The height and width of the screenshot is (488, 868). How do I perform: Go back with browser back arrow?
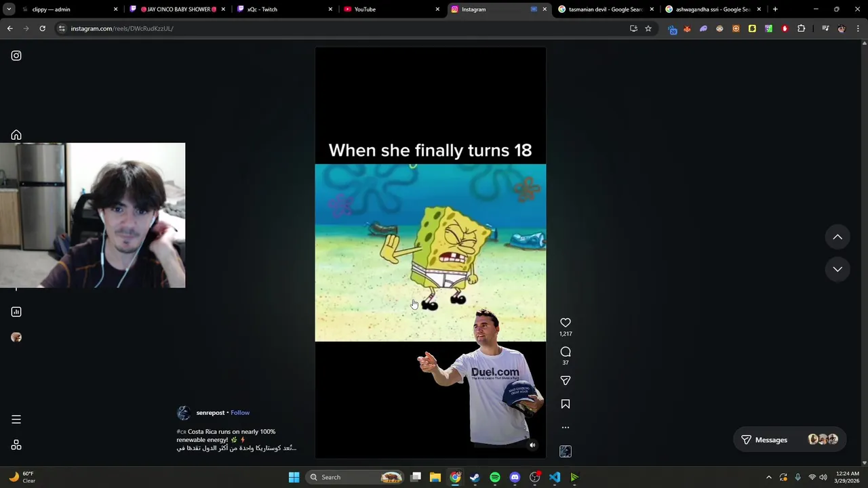click(x=9, y=28)
